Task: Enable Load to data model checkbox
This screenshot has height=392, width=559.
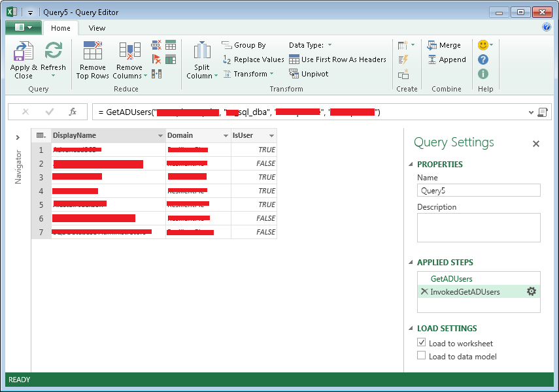Action: pos(422,356)
